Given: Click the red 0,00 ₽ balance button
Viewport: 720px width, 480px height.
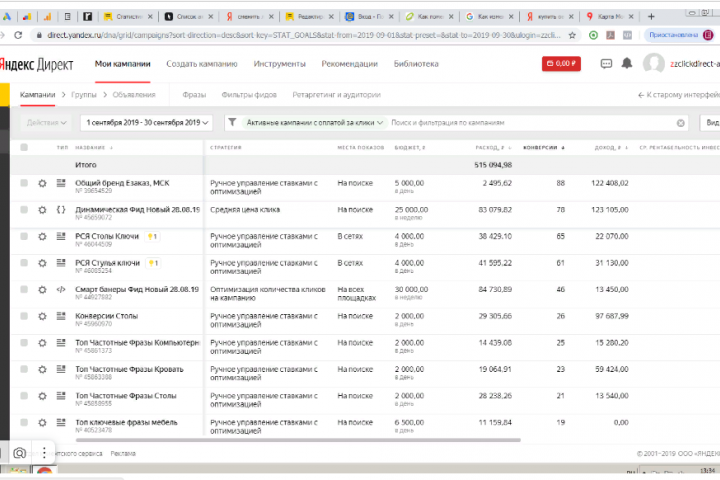Looking at the screenshot, I should pos(561,63).
